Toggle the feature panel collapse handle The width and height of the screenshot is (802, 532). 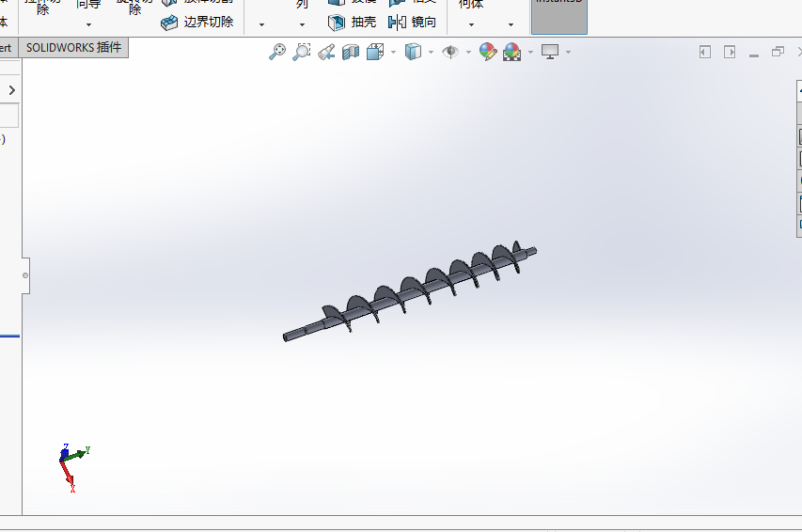point(25,275)
